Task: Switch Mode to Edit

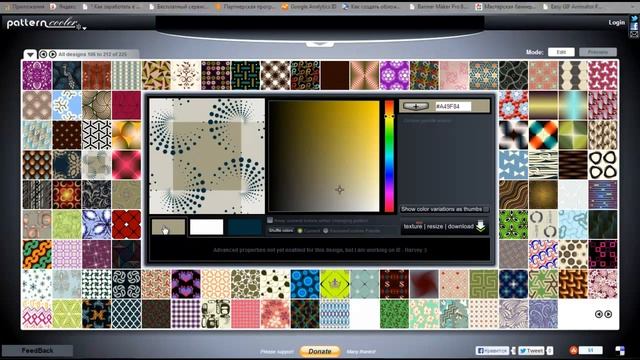Action: coord(561,52)
